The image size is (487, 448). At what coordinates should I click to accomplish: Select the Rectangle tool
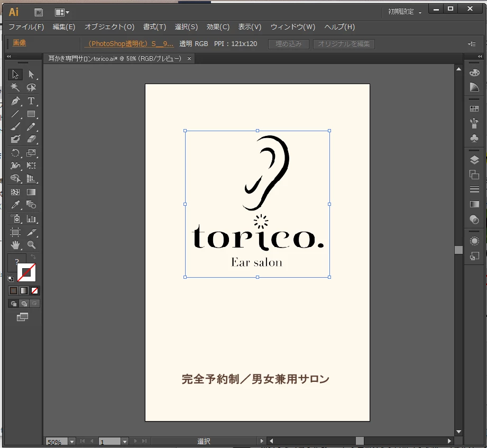[x=31, y=114]
